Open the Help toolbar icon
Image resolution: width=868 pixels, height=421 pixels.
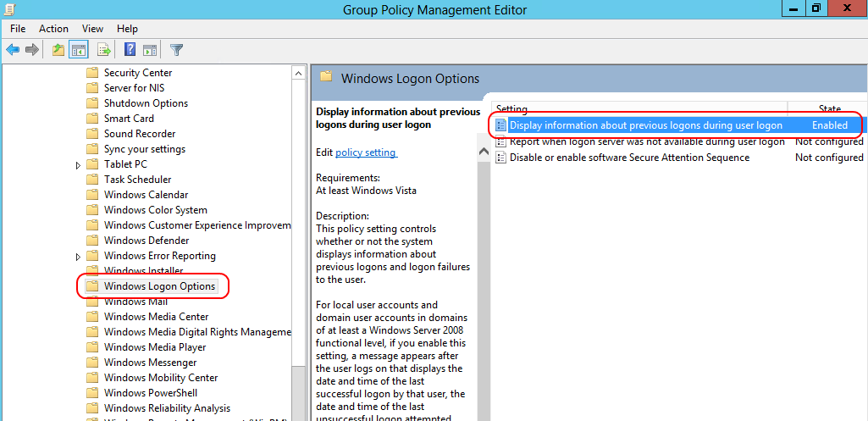(x=130, y=50)
